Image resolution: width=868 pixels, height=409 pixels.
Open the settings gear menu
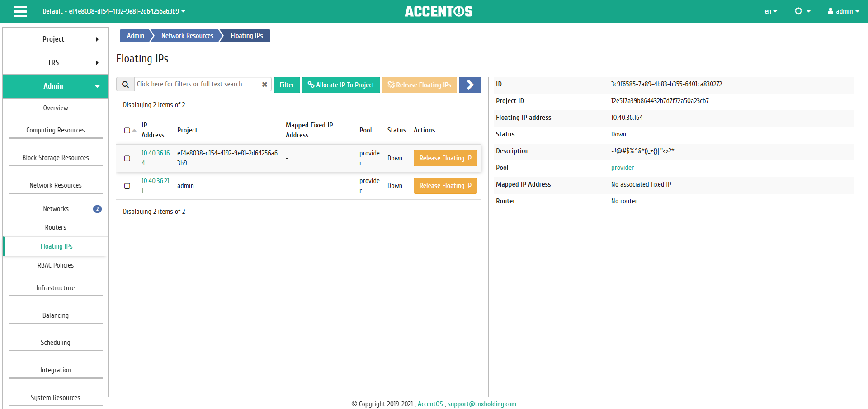coord(802,11)
